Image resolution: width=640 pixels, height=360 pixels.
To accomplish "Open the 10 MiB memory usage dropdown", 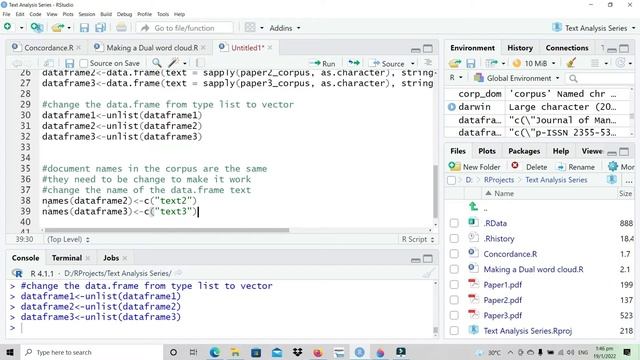I will click(x=534, y=63).
